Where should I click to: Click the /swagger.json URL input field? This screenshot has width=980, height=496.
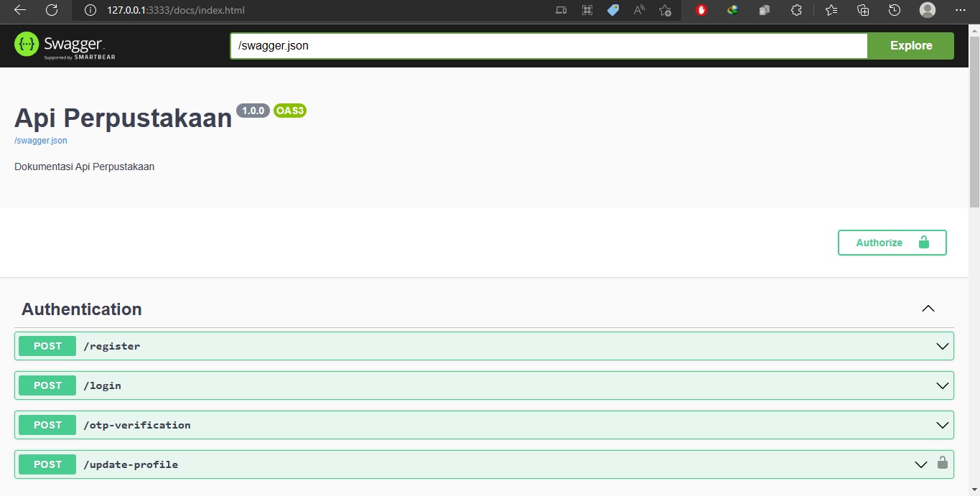(549, 45)
